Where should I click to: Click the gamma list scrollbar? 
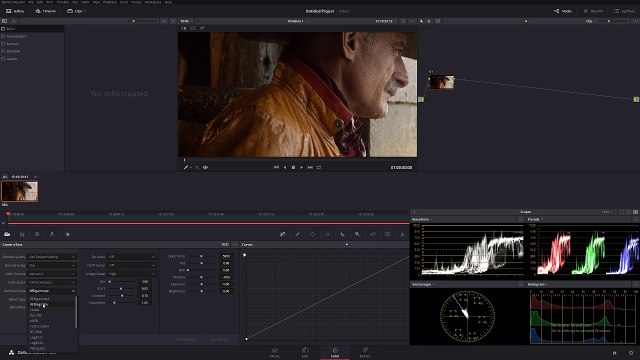point(76,313)
